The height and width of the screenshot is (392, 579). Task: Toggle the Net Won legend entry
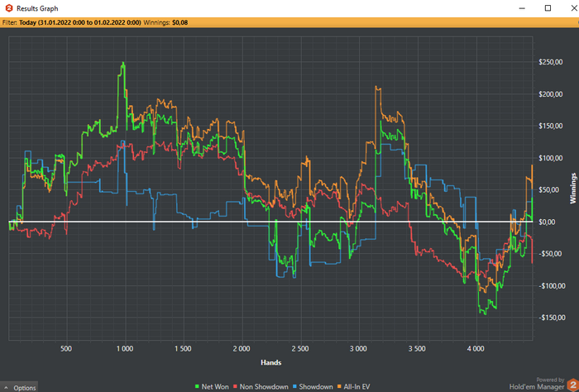(212, 386)
